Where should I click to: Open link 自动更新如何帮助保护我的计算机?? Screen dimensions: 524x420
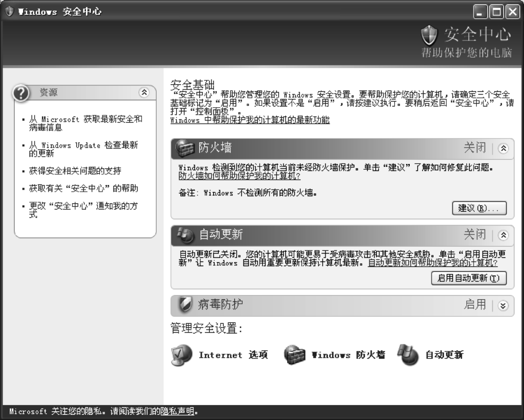[x=433, y=263]
